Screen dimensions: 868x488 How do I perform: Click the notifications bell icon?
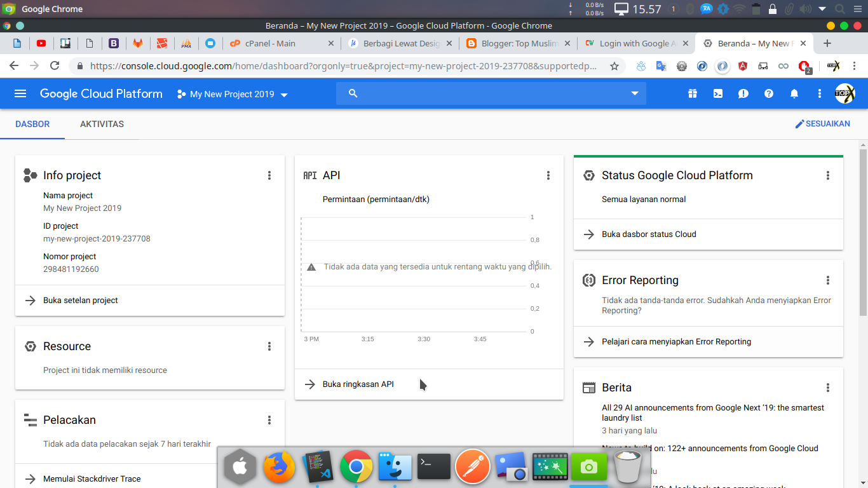pos(794,94)
